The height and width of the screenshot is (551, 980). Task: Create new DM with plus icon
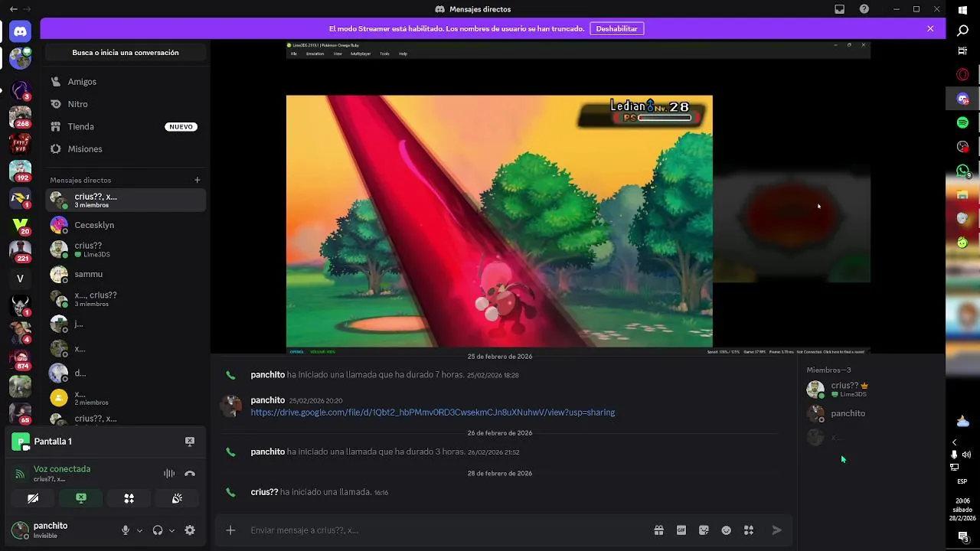click(198, 181)
